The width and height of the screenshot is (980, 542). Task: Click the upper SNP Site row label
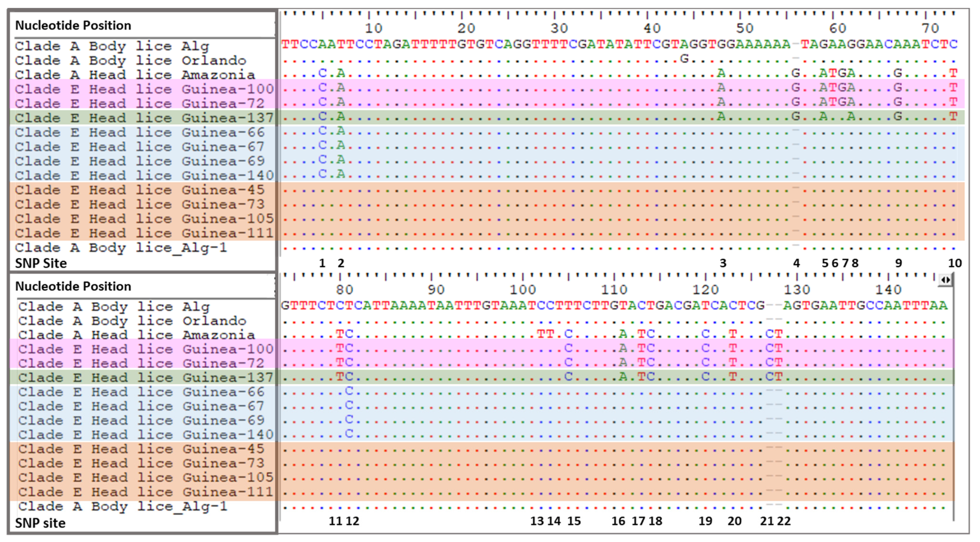[x=41, y=263]
